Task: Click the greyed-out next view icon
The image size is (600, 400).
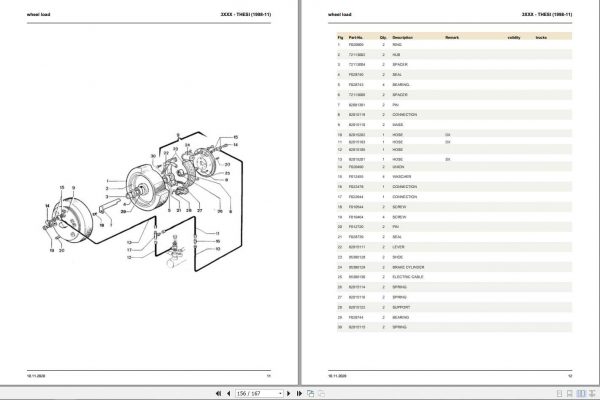Action: pos(321,393)
